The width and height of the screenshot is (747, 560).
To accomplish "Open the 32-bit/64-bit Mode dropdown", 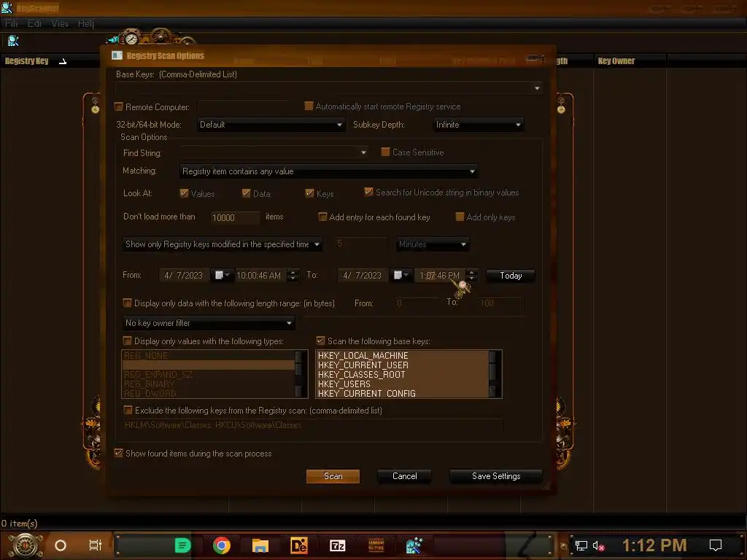I will [271, 125].
